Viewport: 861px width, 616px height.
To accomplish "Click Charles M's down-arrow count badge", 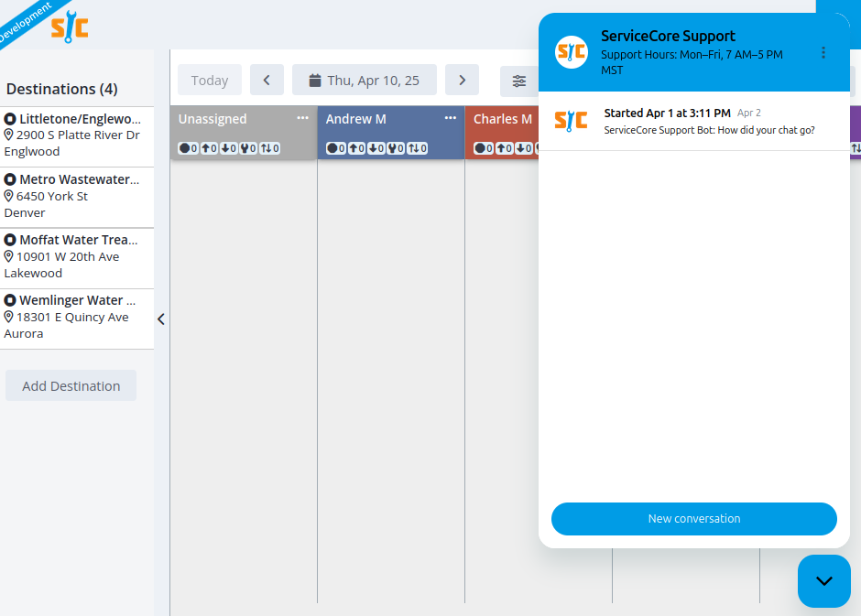I will tap(524, 148).
